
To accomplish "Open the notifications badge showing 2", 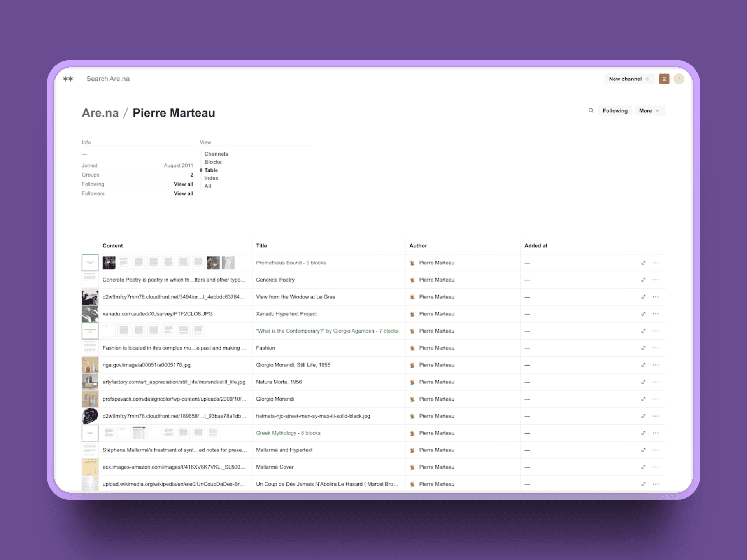I will click(664, 79).
